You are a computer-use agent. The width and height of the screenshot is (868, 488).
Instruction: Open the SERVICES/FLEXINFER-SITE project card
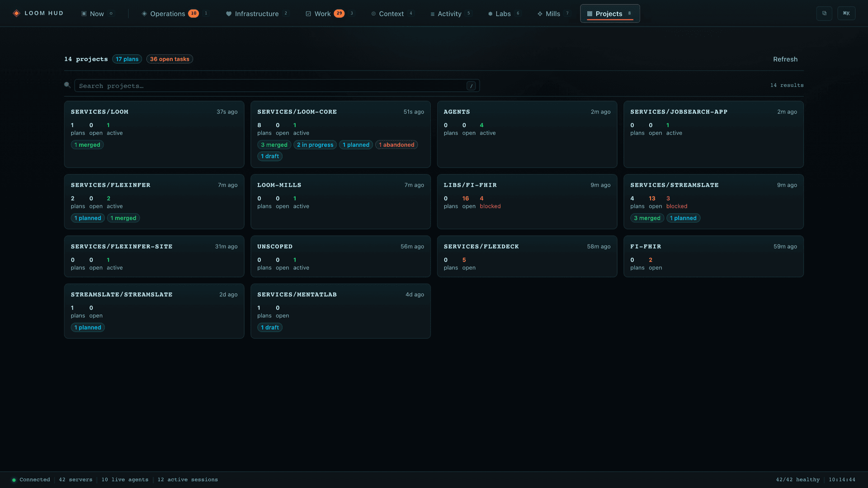(154, 256)
